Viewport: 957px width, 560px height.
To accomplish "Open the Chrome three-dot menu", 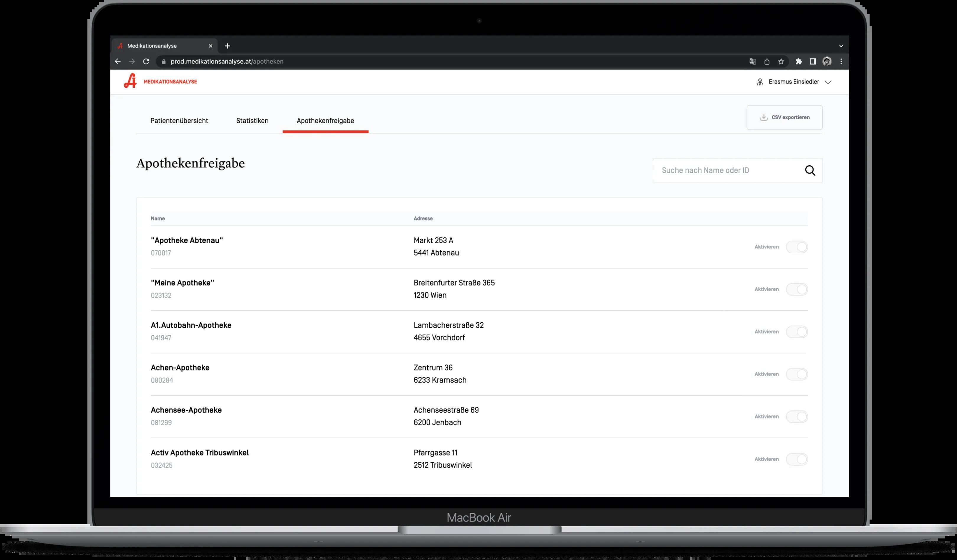I will click(841, 61).
